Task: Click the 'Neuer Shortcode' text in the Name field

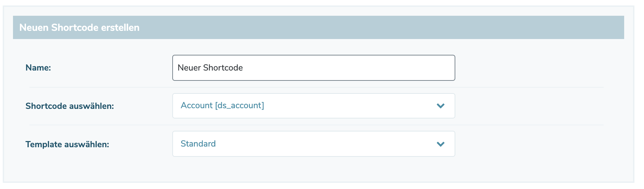Action: 210,68
